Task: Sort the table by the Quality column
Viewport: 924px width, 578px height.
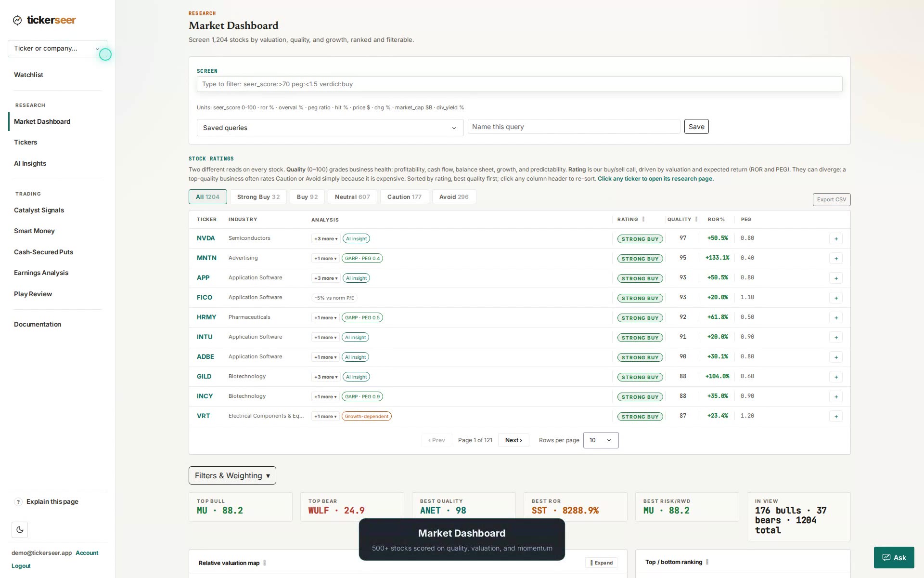Action: 679,220
